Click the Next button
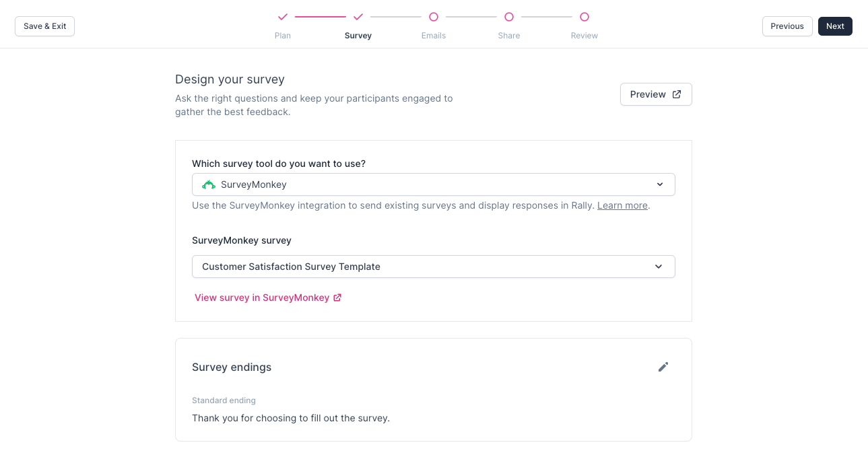Viewport: 868px width, 453px height. [x=835, y=26]
